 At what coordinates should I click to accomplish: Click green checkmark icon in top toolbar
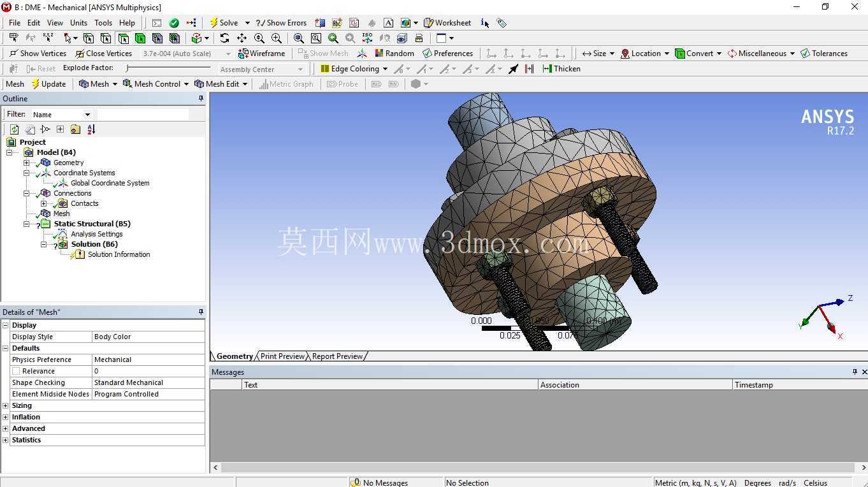[174, 23]
